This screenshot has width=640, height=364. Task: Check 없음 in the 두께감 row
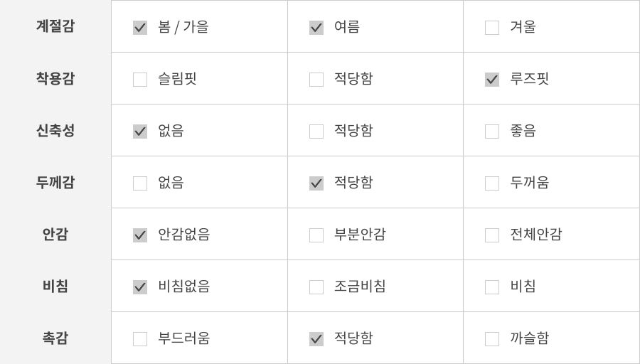click(140, 183)
